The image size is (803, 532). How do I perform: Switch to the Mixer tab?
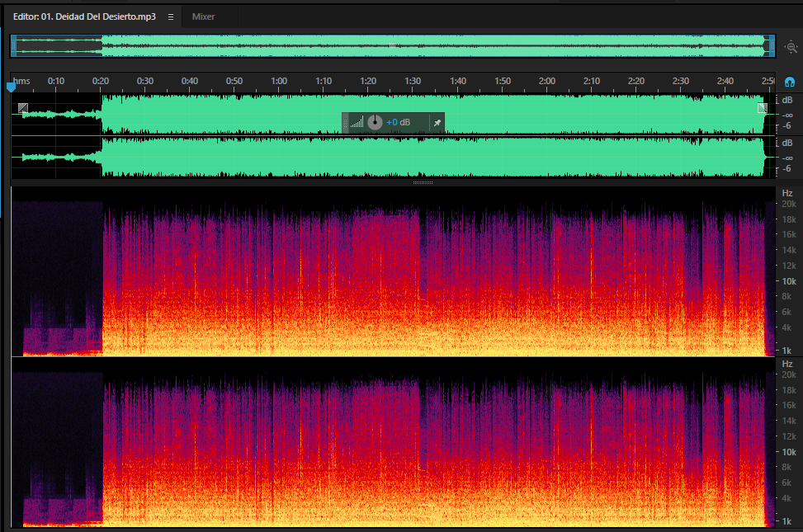pyautogui.click(x=203, y=16)
